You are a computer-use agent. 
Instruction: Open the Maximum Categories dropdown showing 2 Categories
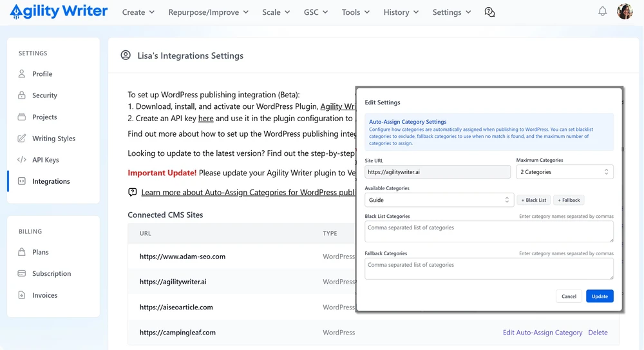[564, 172]
